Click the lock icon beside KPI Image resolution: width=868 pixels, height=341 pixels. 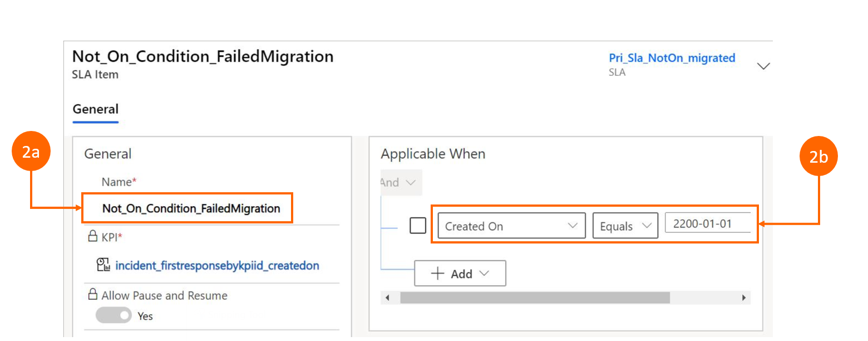93,237
